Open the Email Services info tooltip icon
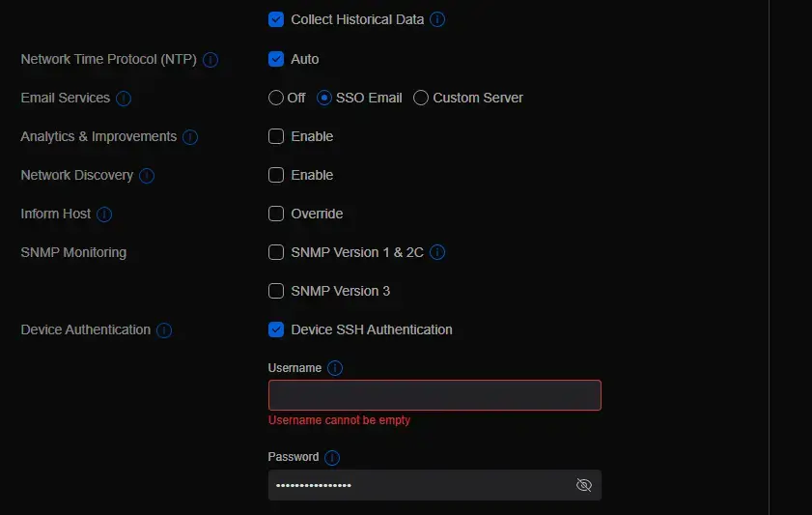The height and width of the screenshot is (515, 812). coord(124,99)
